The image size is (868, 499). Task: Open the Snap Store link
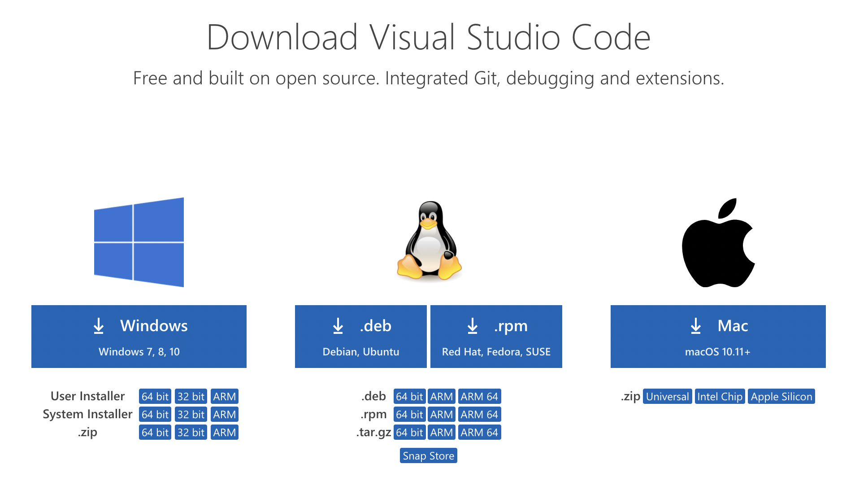428,456
